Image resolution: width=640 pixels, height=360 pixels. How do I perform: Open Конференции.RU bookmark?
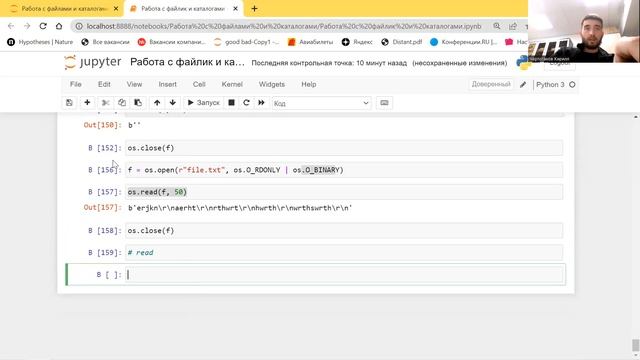point(464,42)
